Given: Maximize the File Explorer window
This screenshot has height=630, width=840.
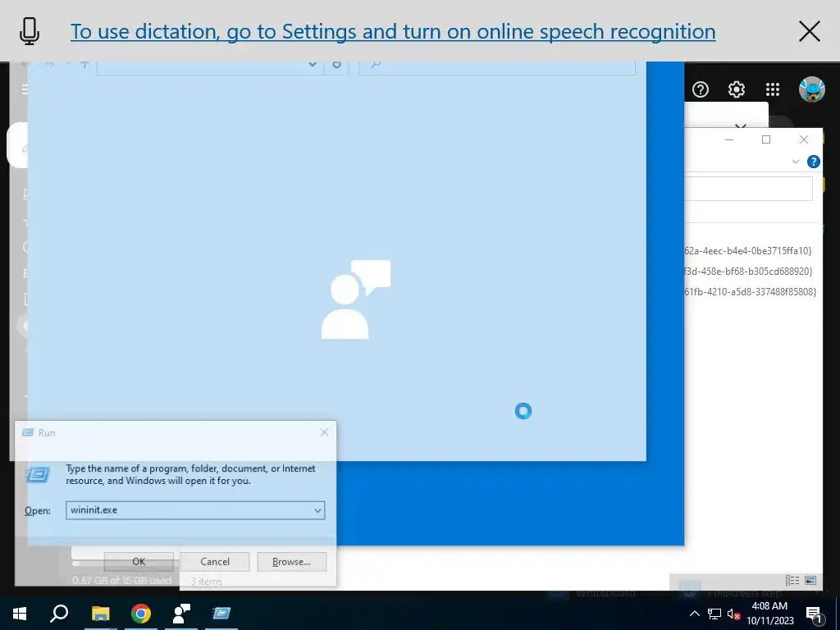Looking at the screenshot, I should tap(766, 139).
